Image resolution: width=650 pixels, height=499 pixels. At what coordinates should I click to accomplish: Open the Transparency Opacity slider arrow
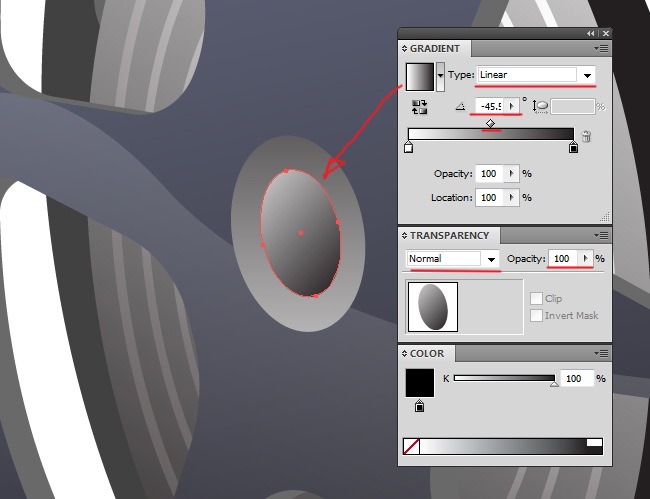coord(585,259)
